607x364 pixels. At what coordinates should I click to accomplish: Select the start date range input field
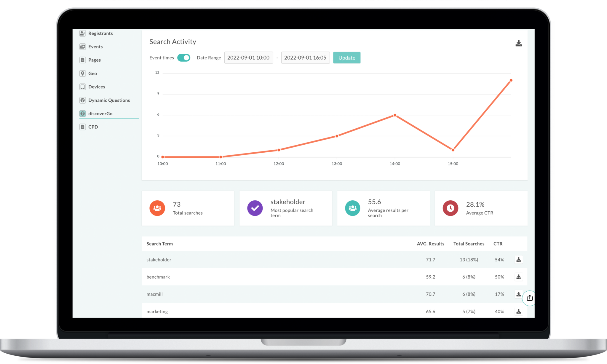(248, 58)
